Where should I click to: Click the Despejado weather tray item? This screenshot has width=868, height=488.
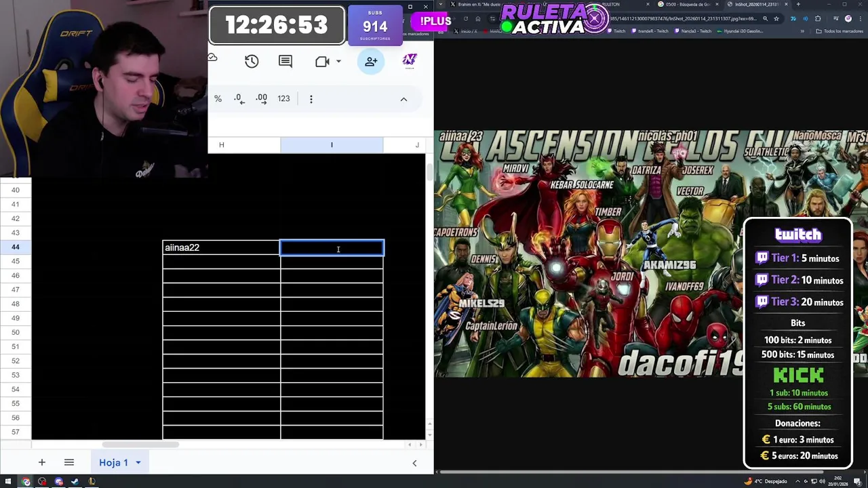click(x=766, y=481)
